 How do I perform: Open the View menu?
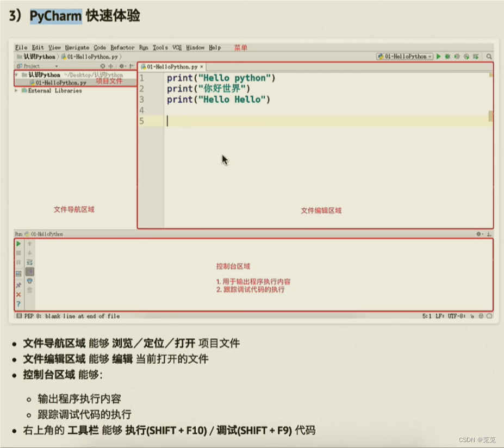(x=55, y=47)
